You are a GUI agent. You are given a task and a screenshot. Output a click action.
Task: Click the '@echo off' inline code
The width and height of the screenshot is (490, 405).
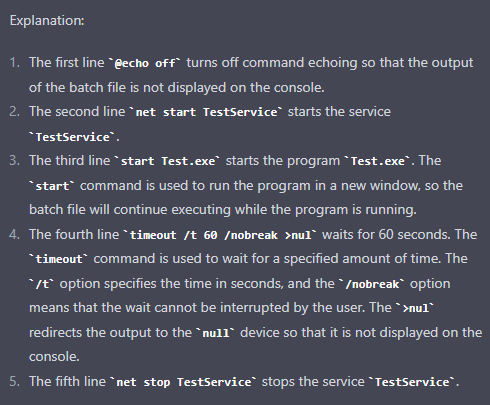(x=145, y=63)
